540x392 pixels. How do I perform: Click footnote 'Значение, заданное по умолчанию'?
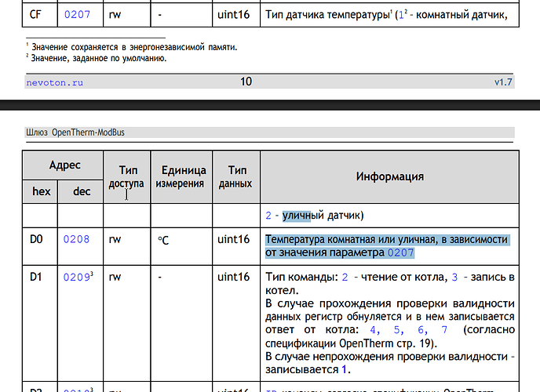tap(99, 58)
